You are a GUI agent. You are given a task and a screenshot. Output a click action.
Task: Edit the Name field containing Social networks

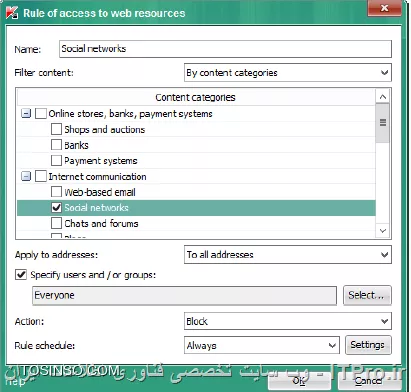pyautogui.click(x=225, y=49)
